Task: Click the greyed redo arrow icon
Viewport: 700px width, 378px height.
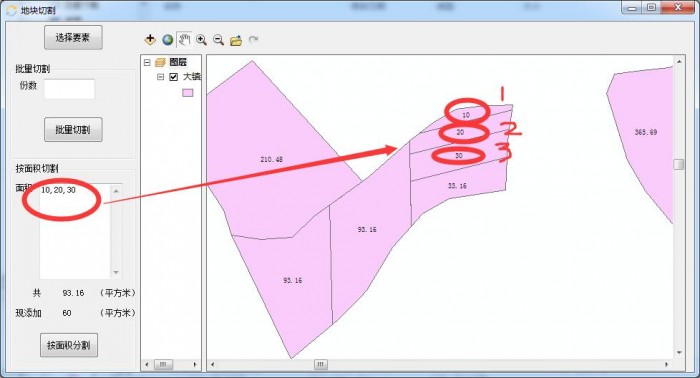Action: click(253, 40)
